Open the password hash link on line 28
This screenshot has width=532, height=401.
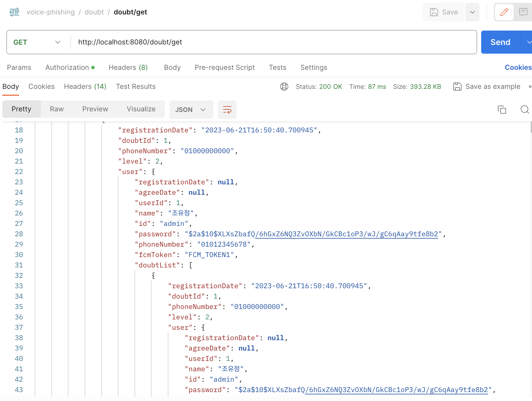pyautogui.click(x=347, y=234)
